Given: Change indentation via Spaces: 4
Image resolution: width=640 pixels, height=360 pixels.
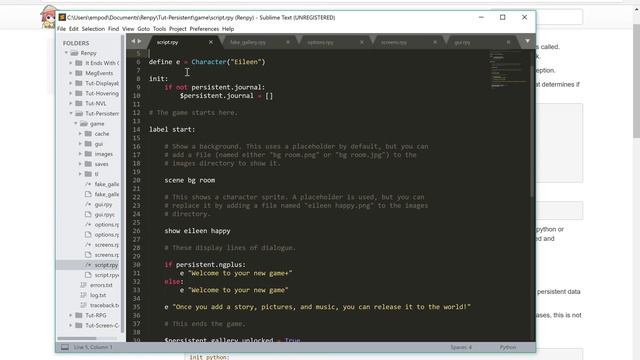Looking at the screenshot, I should coord(461,347).
